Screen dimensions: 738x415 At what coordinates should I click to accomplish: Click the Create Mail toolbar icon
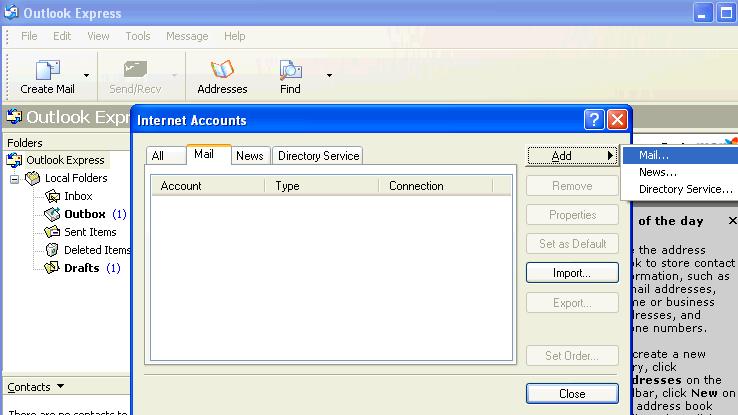pos(48,70)
